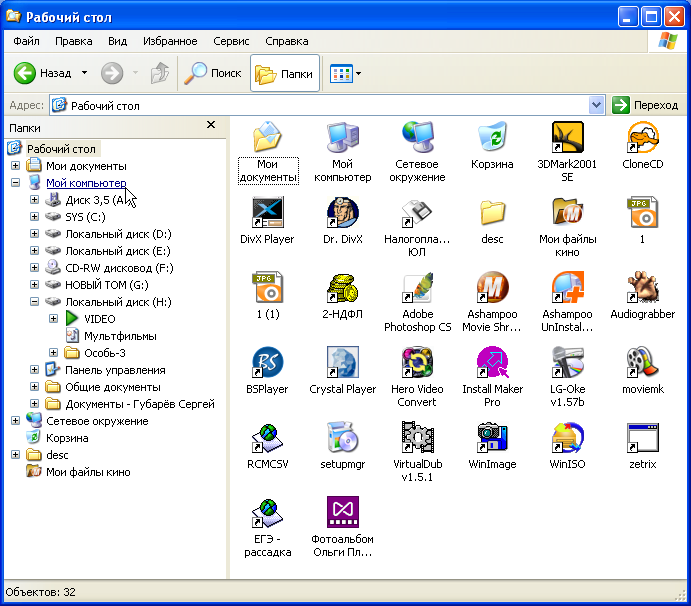Screen dimensions: 691x606
Task: Open the Избранное menu
Action: pyautogui.click(x=170, y=41)
